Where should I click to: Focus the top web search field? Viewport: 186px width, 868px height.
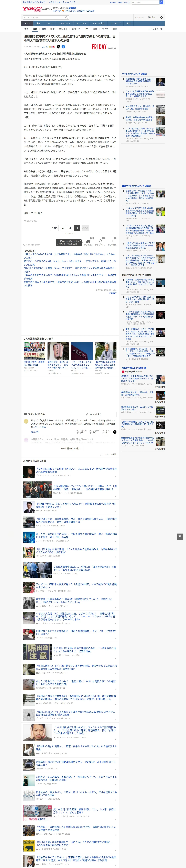click(145, 2)
